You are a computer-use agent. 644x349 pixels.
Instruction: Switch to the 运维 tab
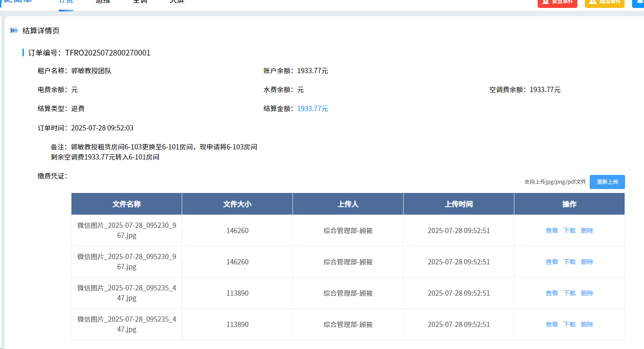[x=103, y=2]
